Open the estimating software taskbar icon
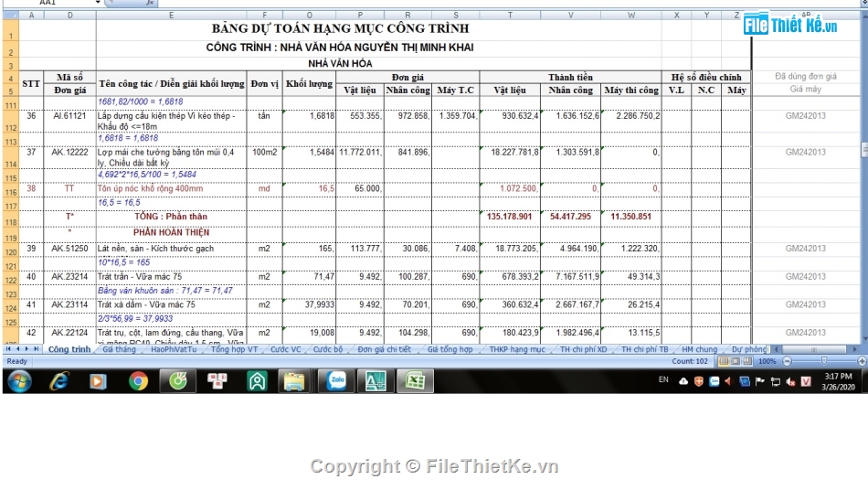 [376, 381]
